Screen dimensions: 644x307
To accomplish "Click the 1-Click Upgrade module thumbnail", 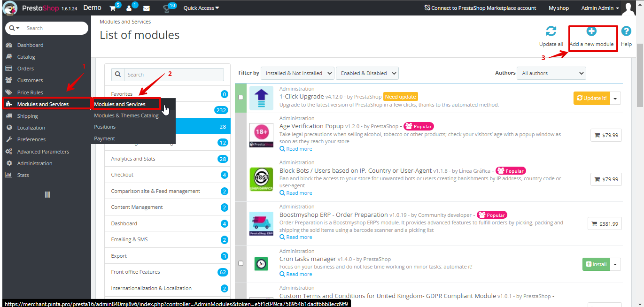I will click(x=261, y=98).
